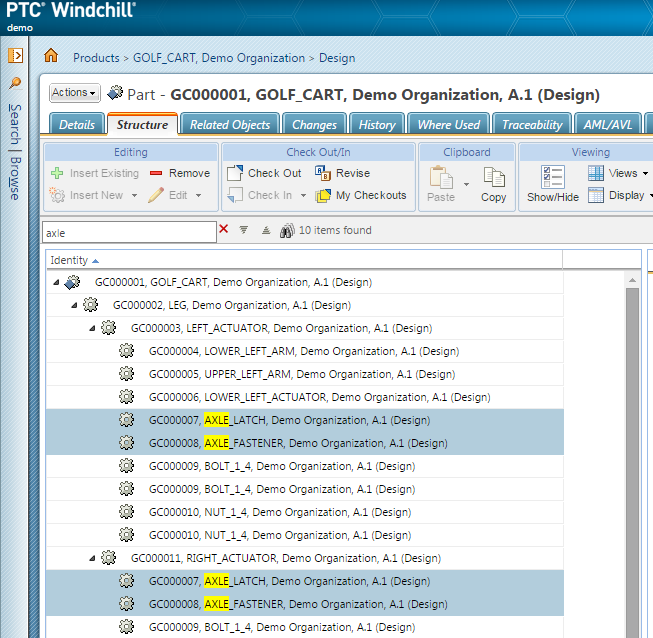This screenshot has width=653, height=638.
Task: Click gear icon of GC000006 LOWER_LEFT_ACTUATOR
Action: (x=126, y=396)
